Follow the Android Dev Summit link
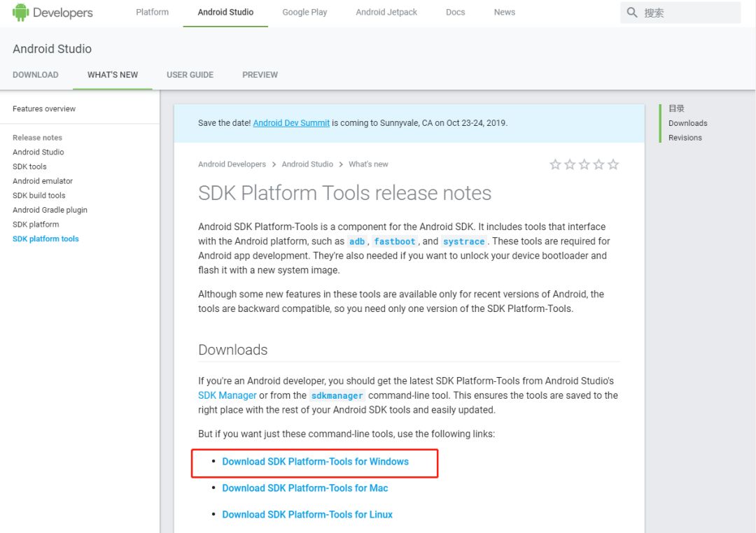The width and height of the screenshot is (756, 533). click(x=291, y=123)
